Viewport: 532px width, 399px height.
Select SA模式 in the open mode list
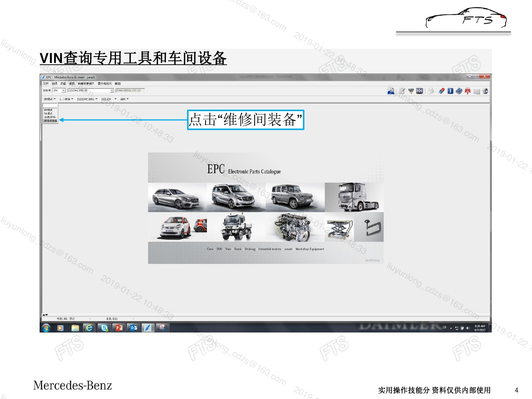point(50,113)
